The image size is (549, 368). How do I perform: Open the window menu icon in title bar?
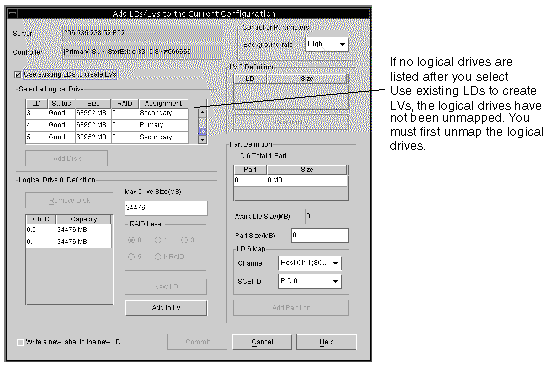tap(13, 14)
